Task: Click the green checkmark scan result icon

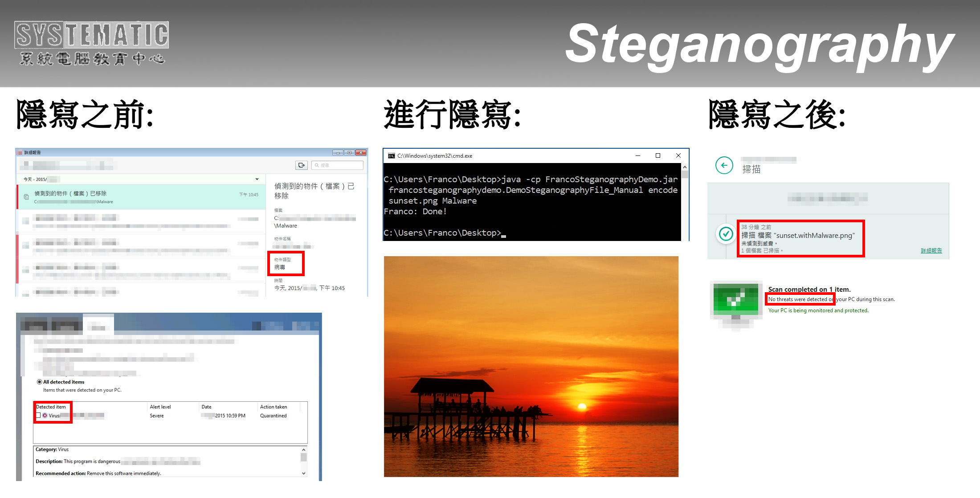Action: click(726, 234)
